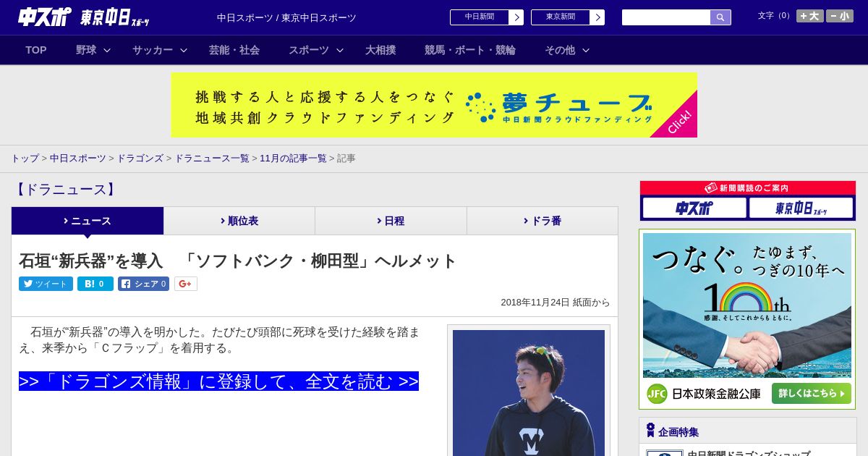Share on Facebook with シェア button
Image resolution: width=868 pixels, height=456 pixels.
click(143, 284)
